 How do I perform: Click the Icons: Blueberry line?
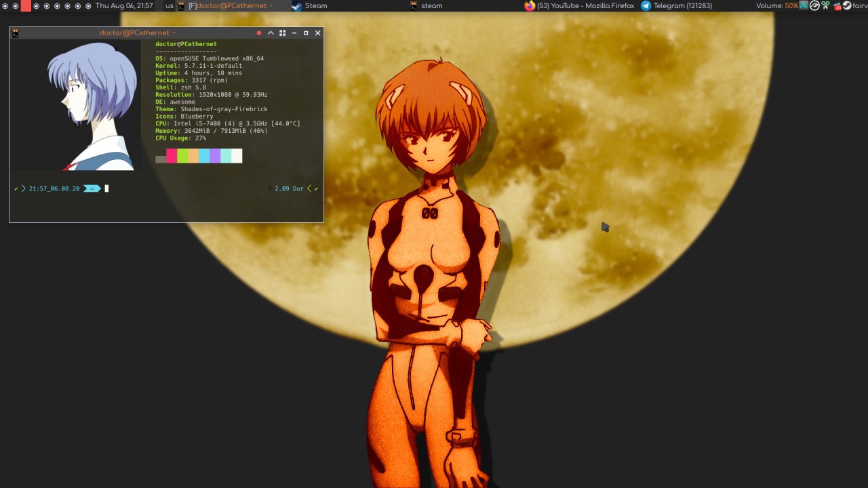pyautogui.click(x=184, y=117)
